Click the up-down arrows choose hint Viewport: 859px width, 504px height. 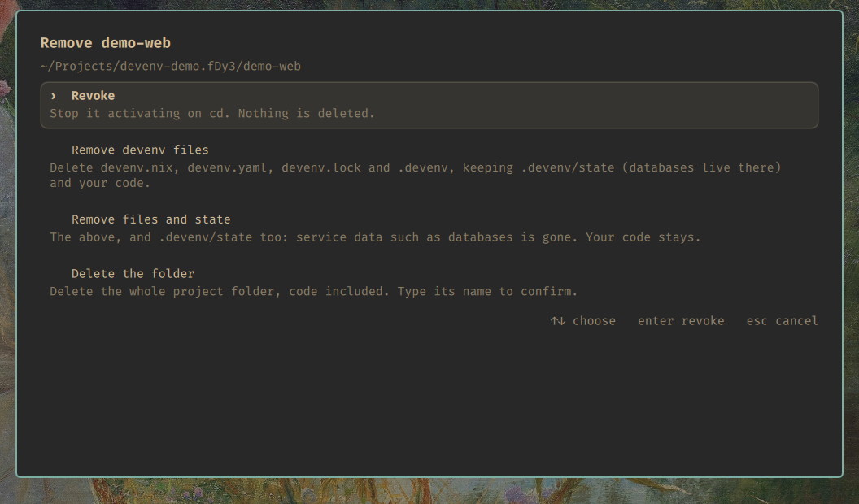coord(583,320)
